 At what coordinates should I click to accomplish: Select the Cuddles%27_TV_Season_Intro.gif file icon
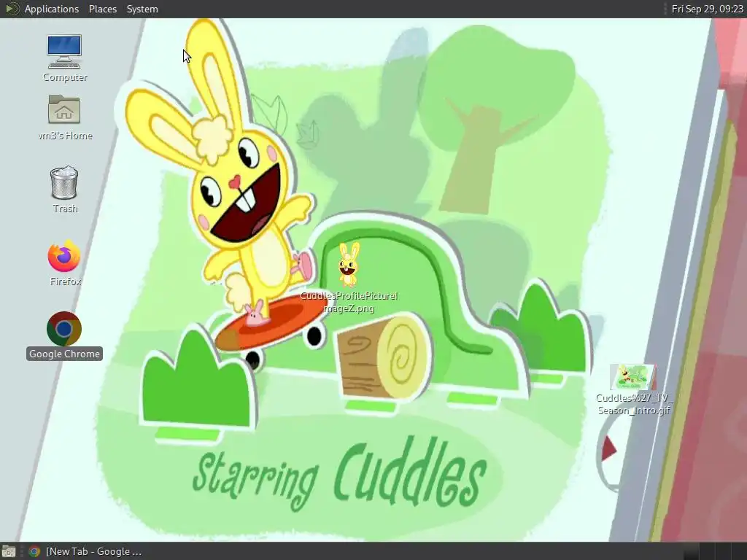pyautogui.click(x=633, y=377)
